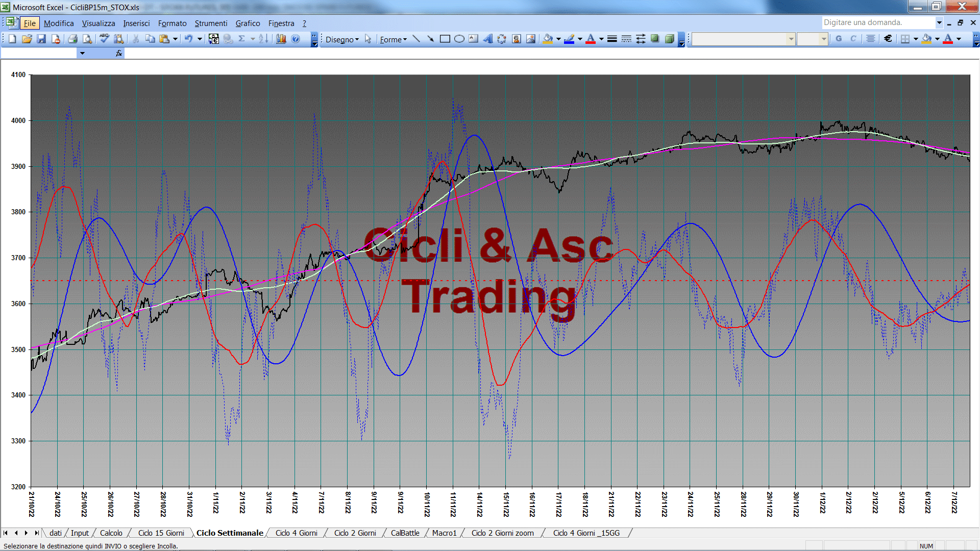Open the font name combo box
This screenshot has width=980, height=551.
point(744,39)
